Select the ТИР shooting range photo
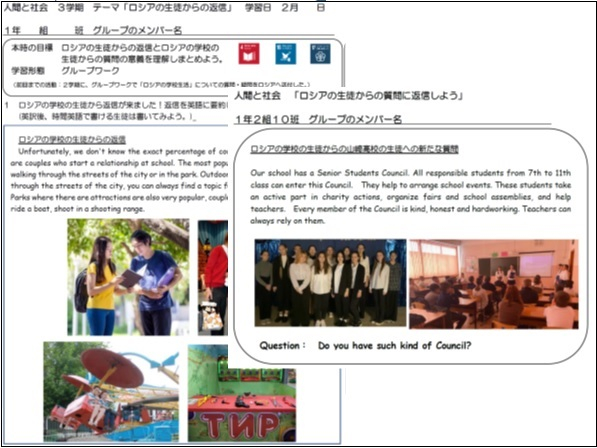Screen dimensions: 597x448 242,394
